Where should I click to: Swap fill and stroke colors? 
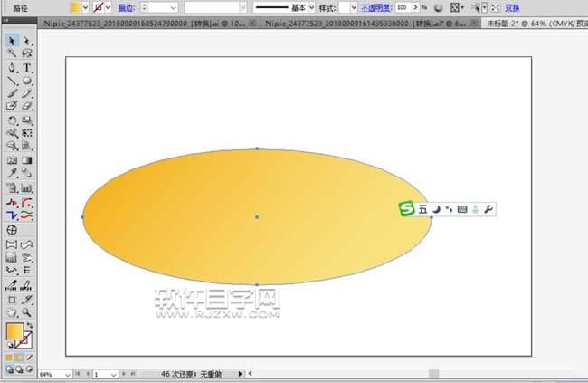30,326
